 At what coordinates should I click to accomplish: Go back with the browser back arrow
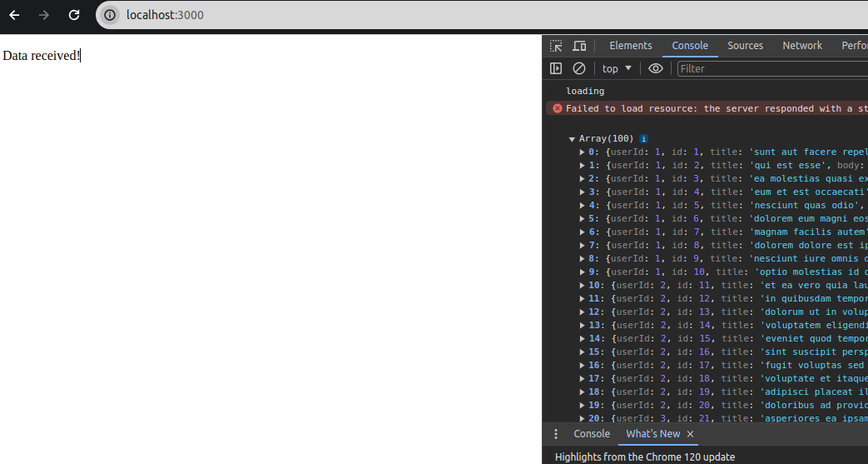point(14,15)
